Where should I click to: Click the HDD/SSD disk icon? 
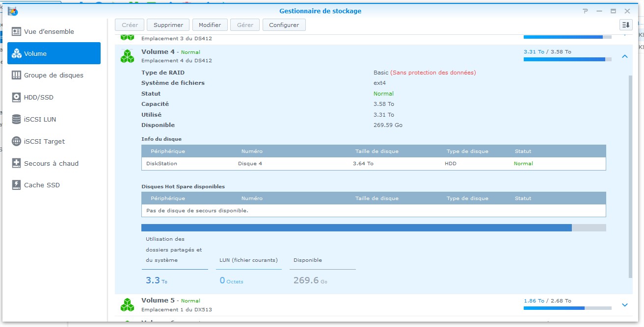tap(16, 97)
